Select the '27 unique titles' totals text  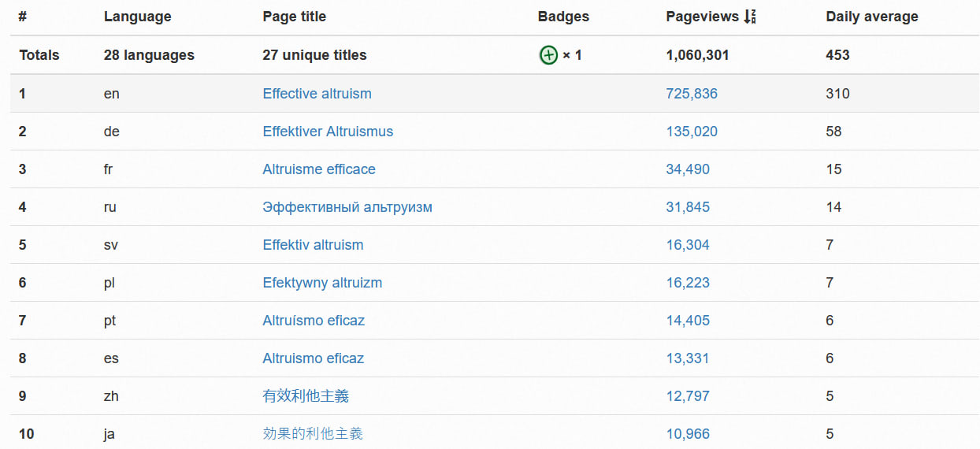click(x=314, y=55)
